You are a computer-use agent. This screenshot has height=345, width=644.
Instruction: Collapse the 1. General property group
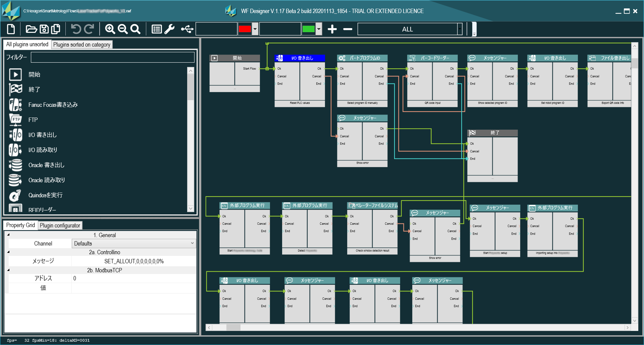[8, 235]
